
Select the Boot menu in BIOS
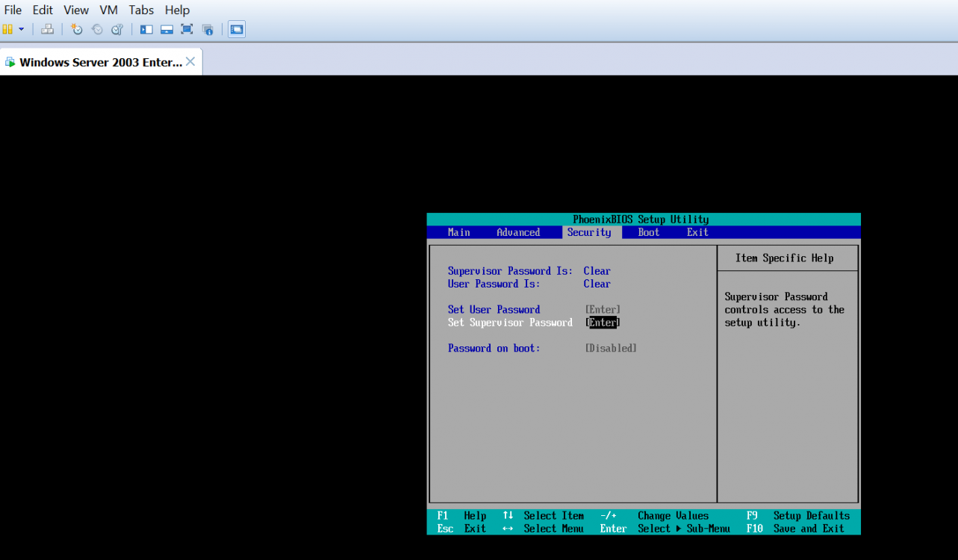(x=648, y=232)
